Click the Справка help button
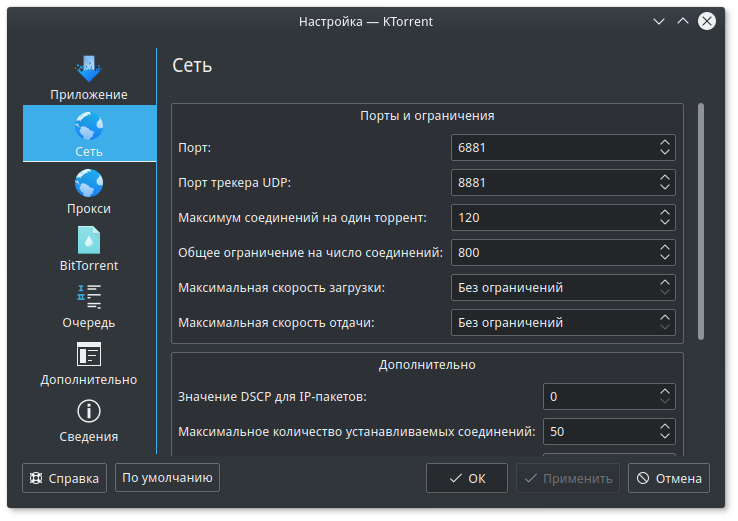Viewport: 738px width, 521px height. click(64, 478)
